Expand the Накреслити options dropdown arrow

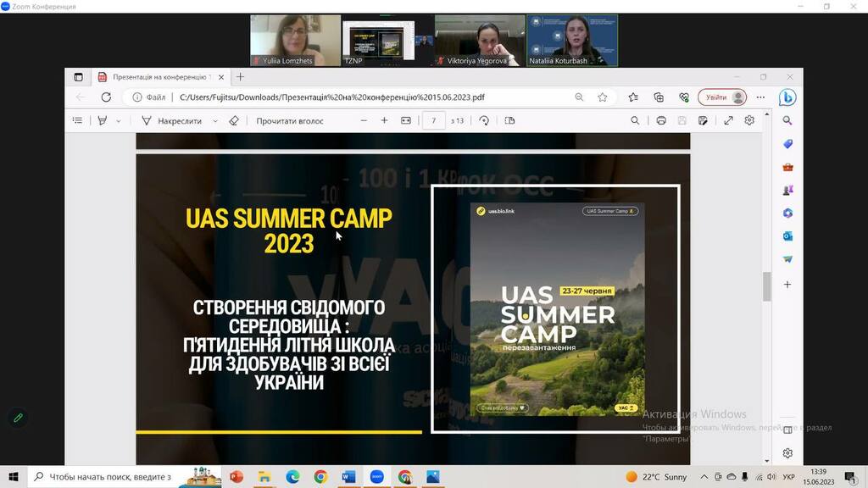tap(215, 121)
